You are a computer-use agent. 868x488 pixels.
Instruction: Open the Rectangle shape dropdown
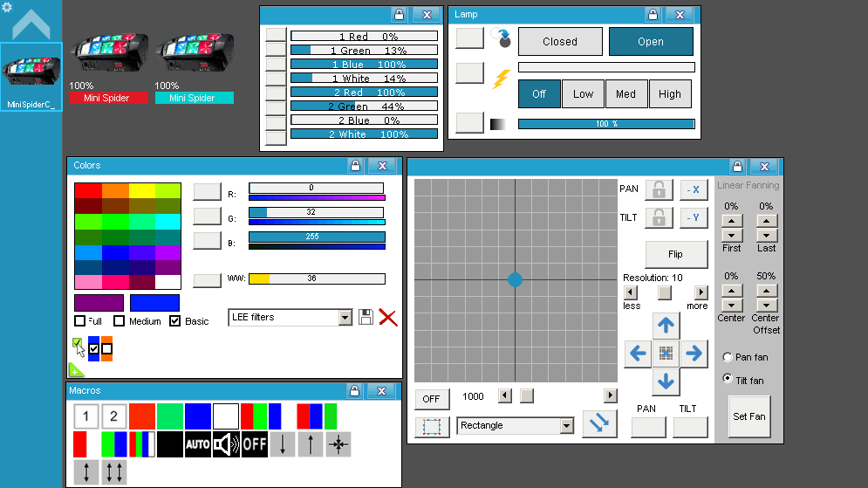(x=566, y=425)
